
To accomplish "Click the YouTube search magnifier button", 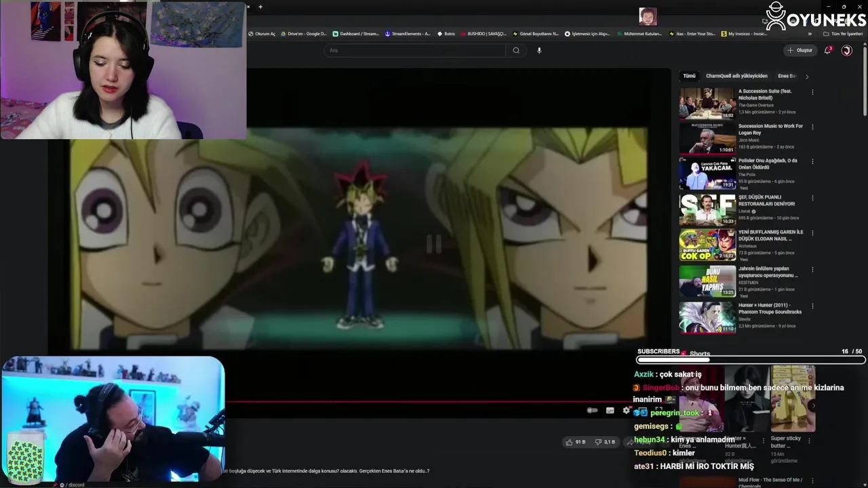I will pos(516,50).
